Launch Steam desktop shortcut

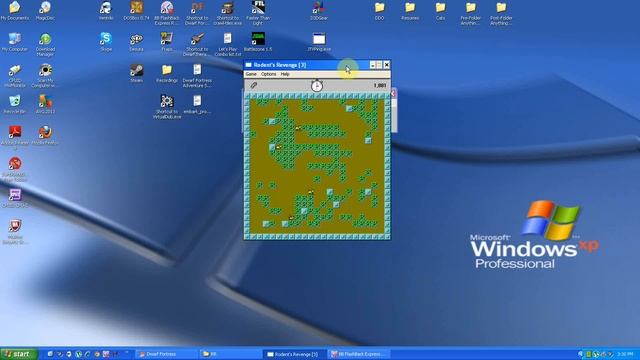click(x=136, y=73)
